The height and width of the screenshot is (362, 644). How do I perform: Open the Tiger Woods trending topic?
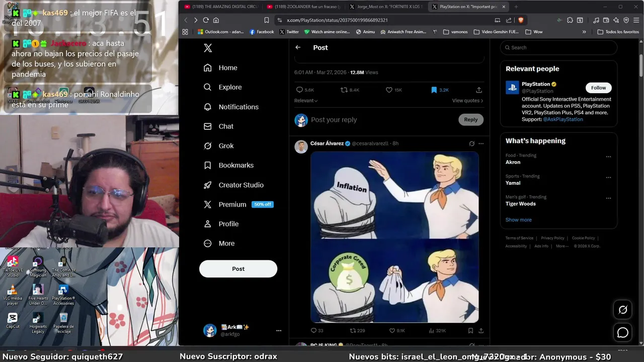click(520, 204)
